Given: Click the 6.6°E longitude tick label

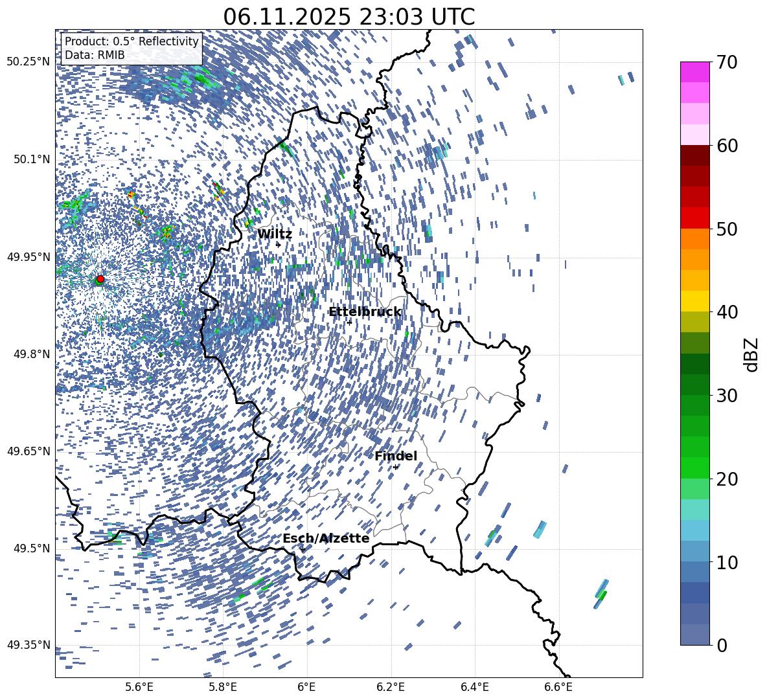Looking at the screenshot, I should [558, 687].
